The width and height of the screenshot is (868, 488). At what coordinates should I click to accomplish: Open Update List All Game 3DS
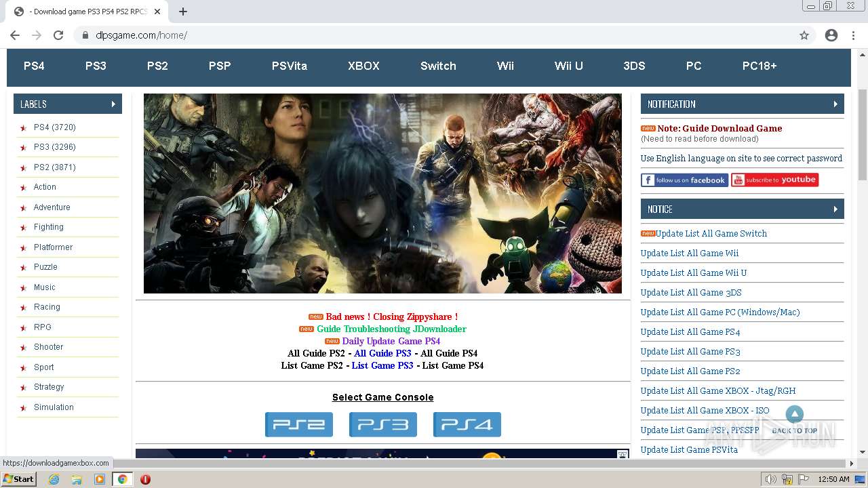tap(691, 292)
